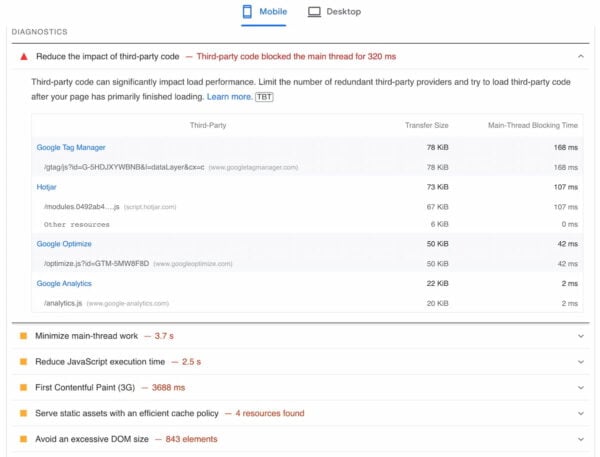The width and height of the screenshot is (600, 457).
Task: Click orange square beside Reduce JavaScript execution time
Action: click(24, 361)
